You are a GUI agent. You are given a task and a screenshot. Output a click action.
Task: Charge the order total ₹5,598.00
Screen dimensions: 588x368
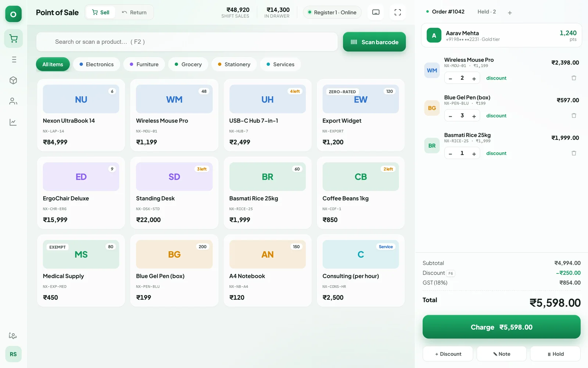(501, 327)
